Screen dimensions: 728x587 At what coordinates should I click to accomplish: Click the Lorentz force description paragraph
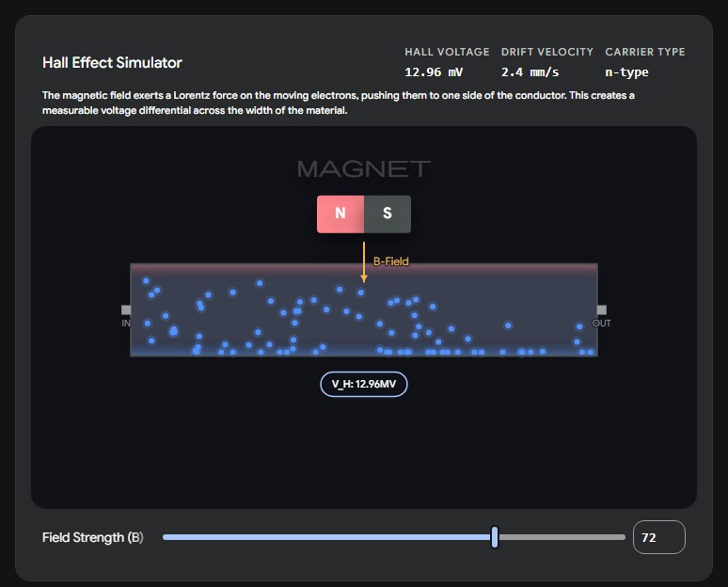339,103
